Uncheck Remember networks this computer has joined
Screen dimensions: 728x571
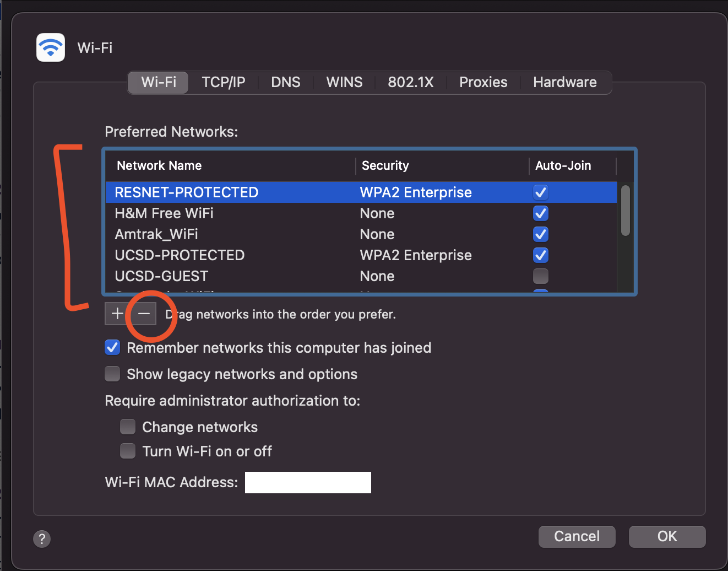pyautogui.click(x=112, y=347)
